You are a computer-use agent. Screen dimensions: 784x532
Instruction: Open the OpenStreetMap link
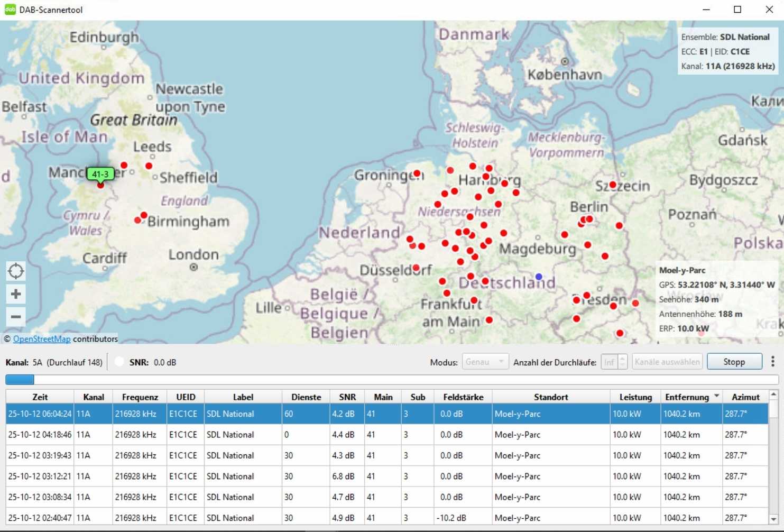(42, 339)
